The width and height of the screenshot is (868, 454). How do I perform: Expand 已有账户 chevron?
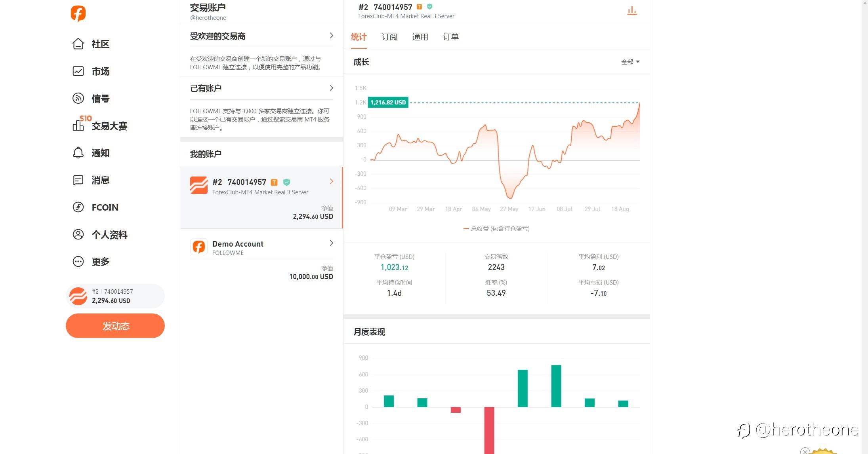[x=331, y=88]
